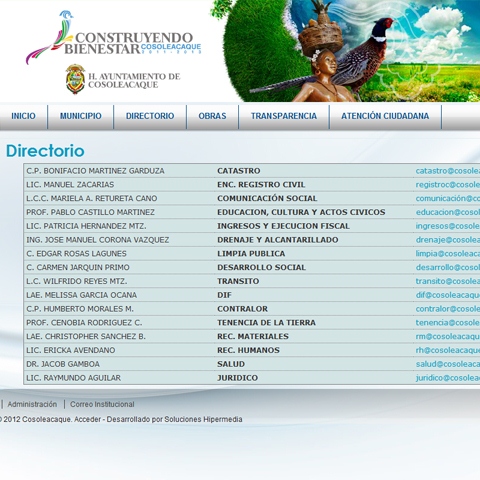The height and width of the screenshot is (480, 480).
Task: Open the limpia email link
Action: [x=448, y=254]
